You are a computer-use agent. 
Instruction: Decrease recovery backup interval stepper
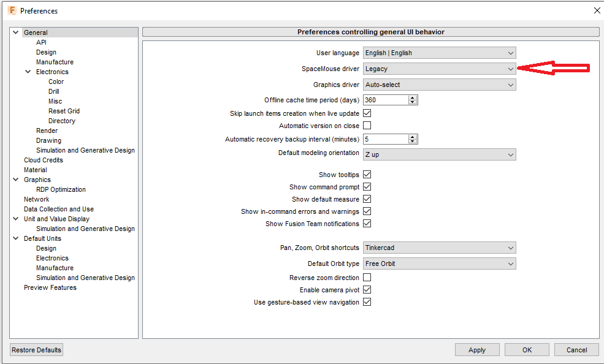pyautogui.click(x=413, y=142)
